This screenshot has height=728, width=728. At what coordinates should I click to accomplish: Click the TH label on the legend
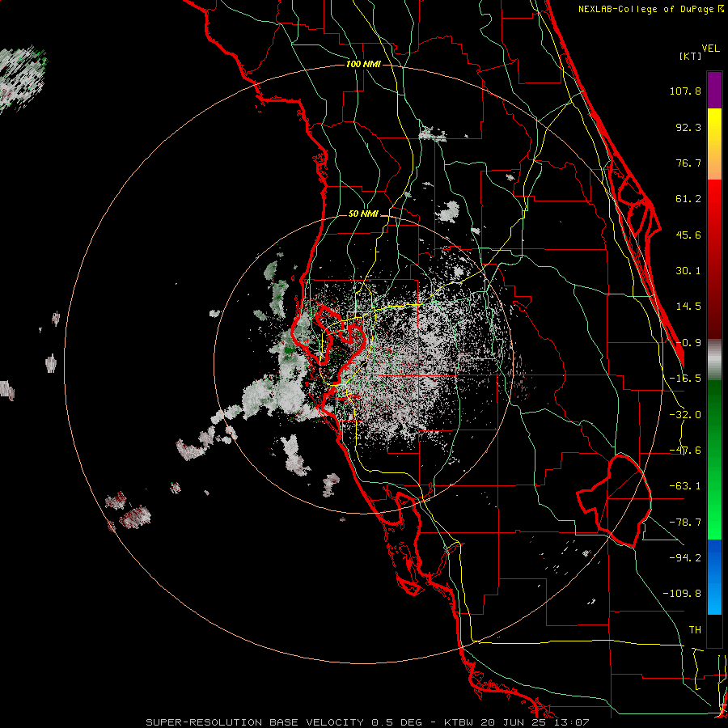point(695,630)
